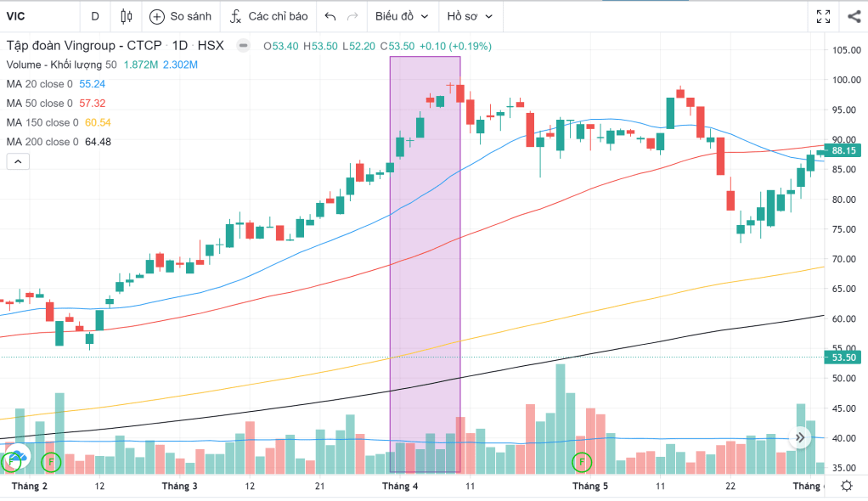Expand the Hồ sơ dropdown
Screen dimensions: 868x501
pos(470,16)
